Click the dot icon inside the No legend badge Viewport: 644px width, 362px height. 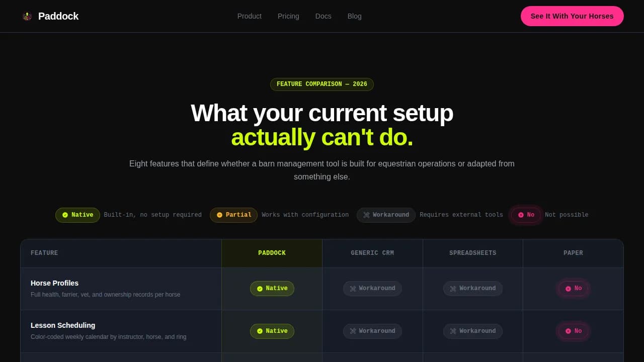(522, 215)
